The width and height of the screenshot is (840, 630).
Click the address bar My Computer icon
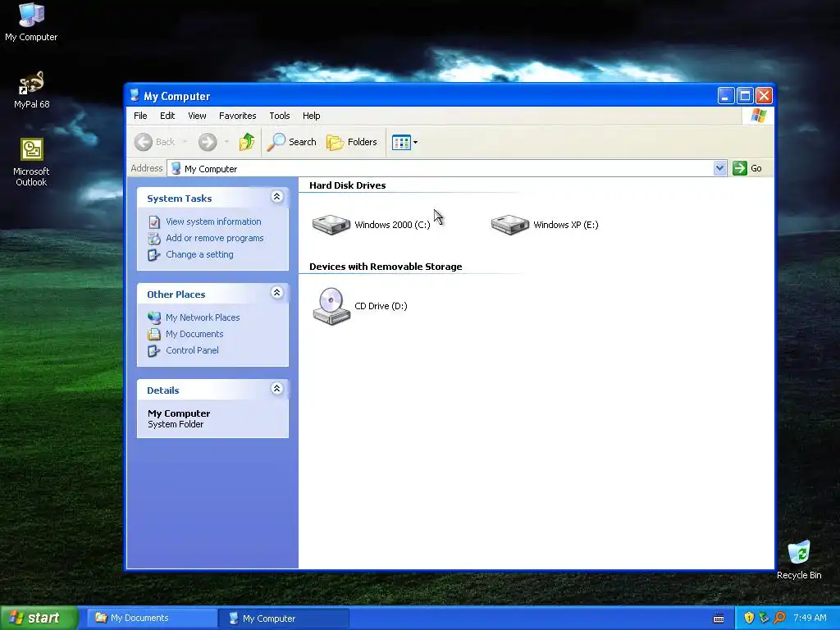(x=176, y=169)
